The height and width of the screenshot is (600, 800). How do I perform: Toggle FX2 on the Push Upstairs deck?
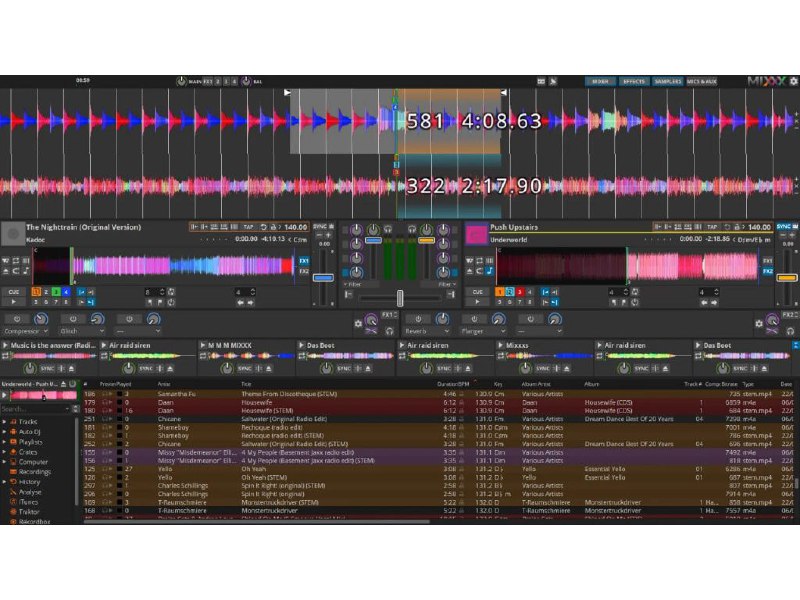pos(768,271)
